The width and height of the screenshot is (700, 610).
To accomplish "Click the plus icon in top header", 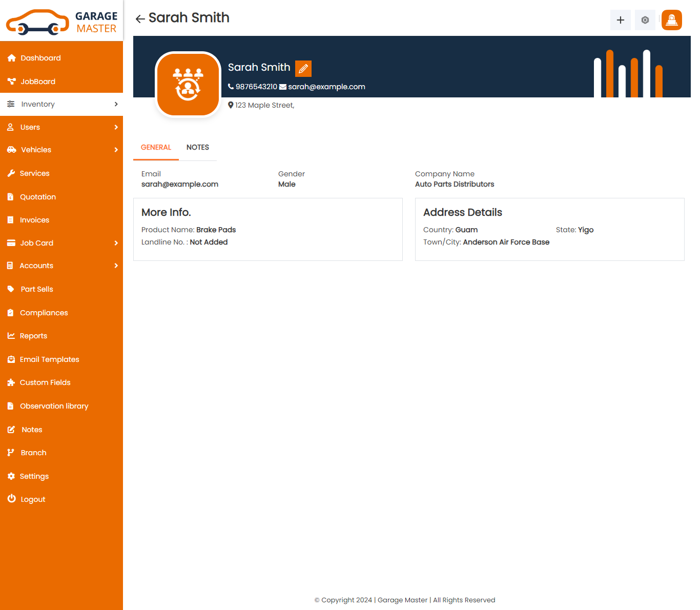I will [620, 20].
